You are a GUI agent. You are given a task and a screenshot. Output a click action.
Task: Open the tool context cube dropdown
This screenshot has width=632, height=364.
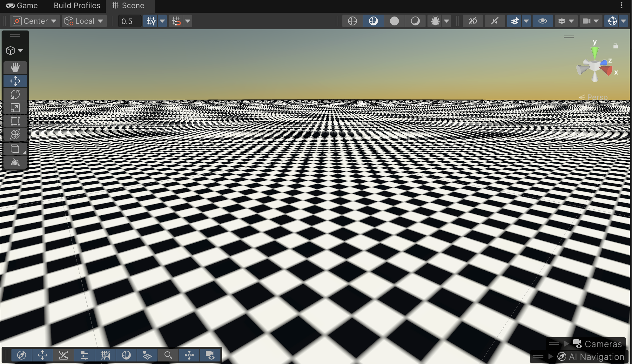(15, 51)
